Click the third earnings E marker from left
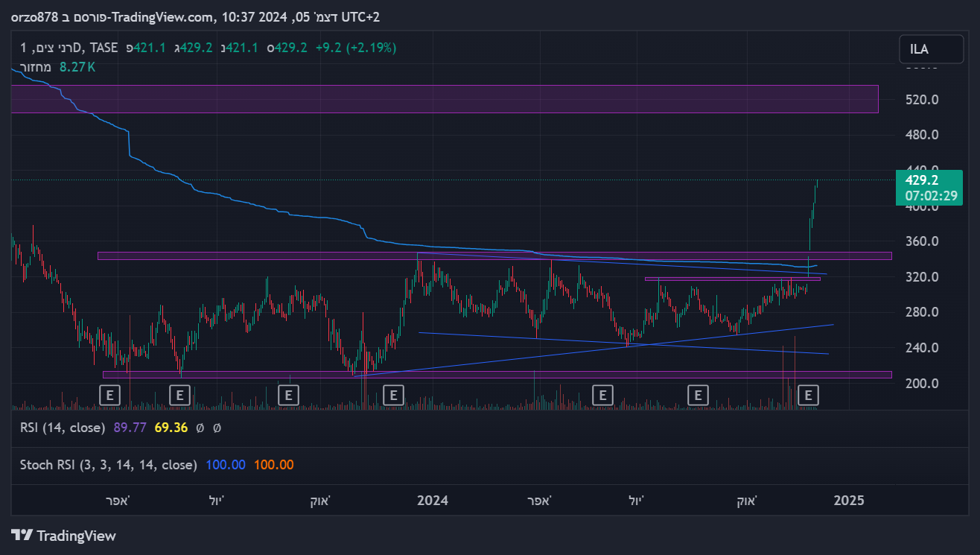The image size is (980, 555). point(288,395)
